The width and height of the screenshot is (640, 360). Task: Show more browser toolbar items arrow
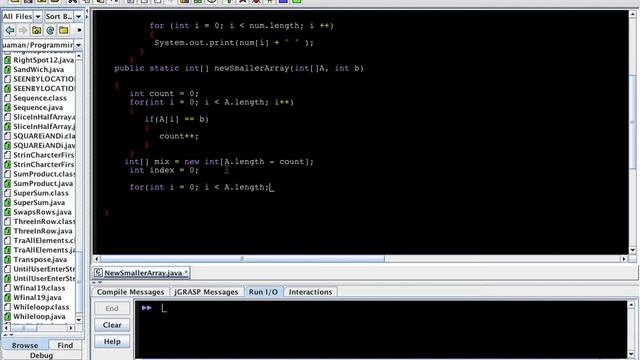tap(79, 30)
